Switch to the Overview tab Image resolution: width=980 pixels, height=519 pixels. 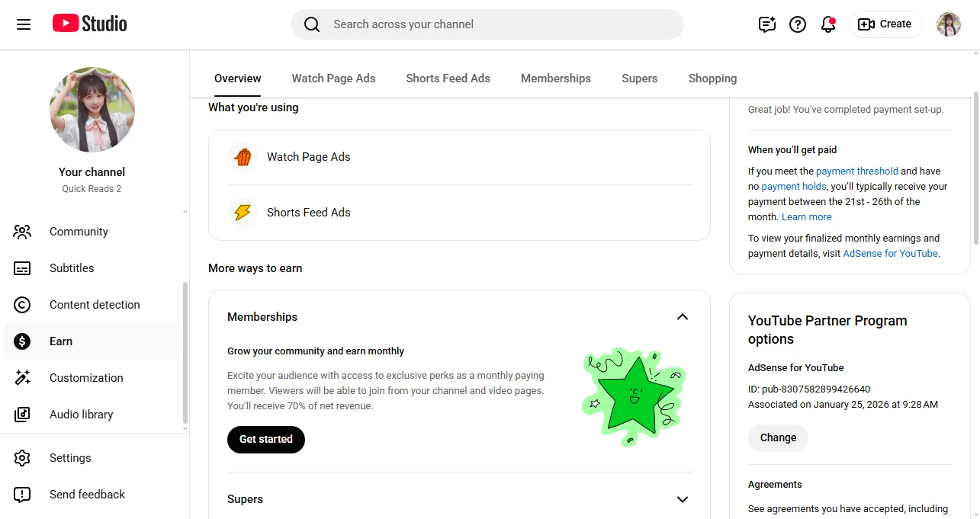click(x=238, y=78)
